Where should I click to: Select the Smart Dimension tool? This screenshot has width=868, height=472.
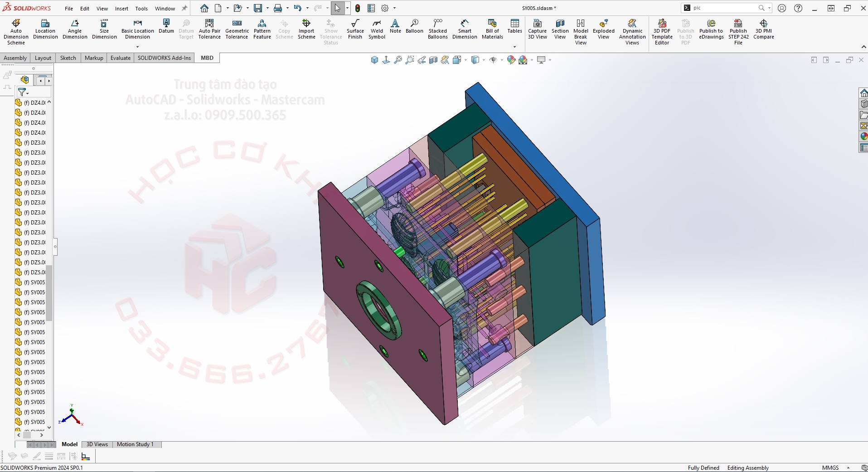pyautogui.click(x=465, y=29)
